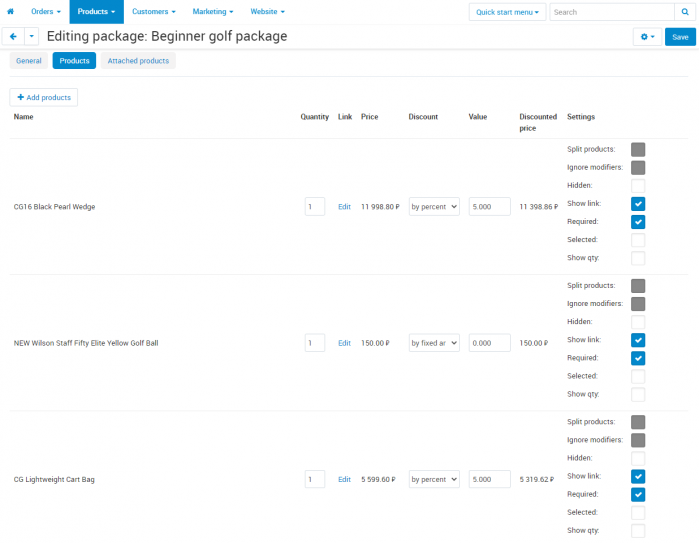Edit link for CG16 Black Pearl Wedge
This screenshot has height=543, width=700.
[344, 207]
